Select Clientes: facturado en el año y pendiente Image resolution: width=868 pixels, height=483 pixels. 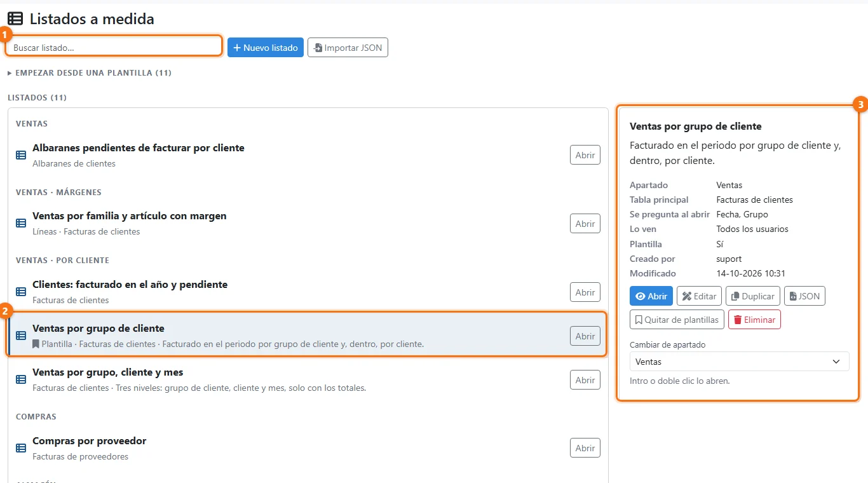tap(308, 292)
